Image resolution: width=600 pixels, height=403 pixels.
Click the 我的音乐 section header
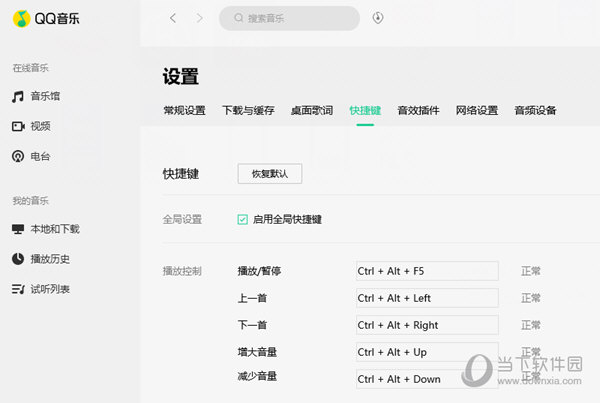pyautogui.click(x=31, y=201)
